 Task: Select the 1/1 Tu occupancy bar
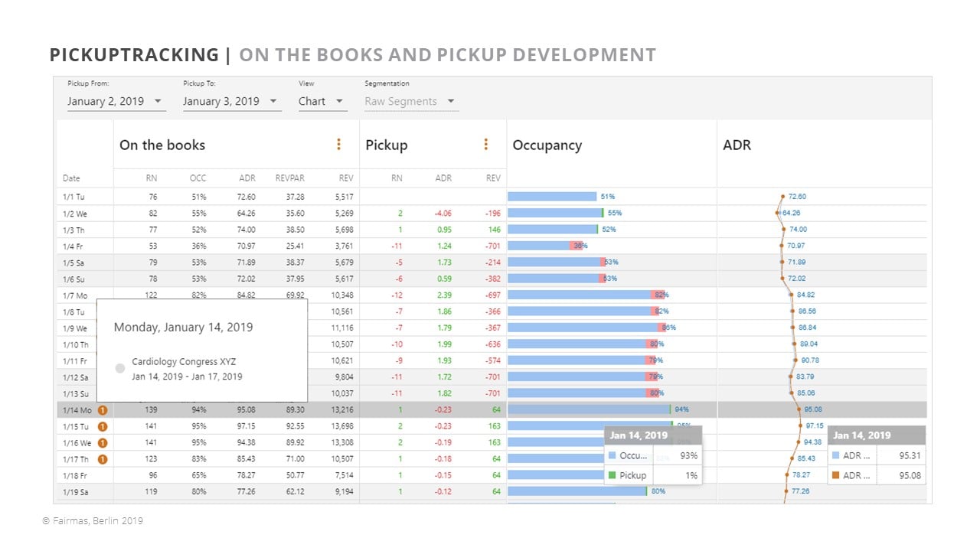(551, 197)
